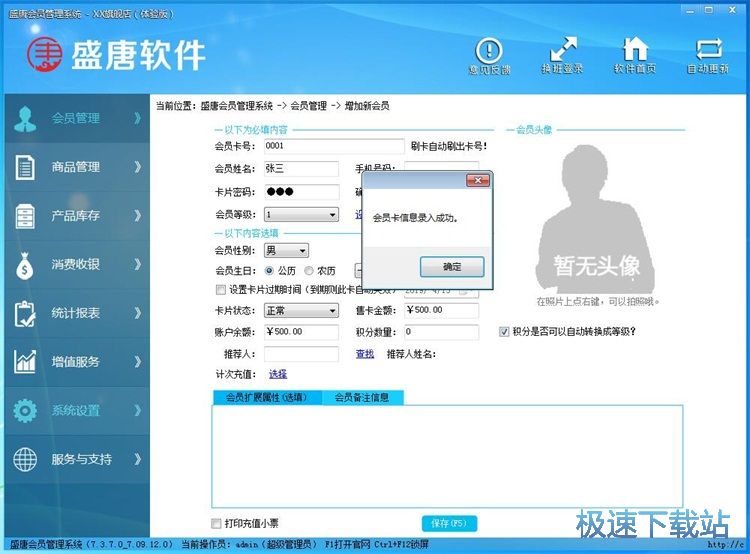The image size is (750, 554).
Task: Select the 公历 radio button
Action: point(270,271)
